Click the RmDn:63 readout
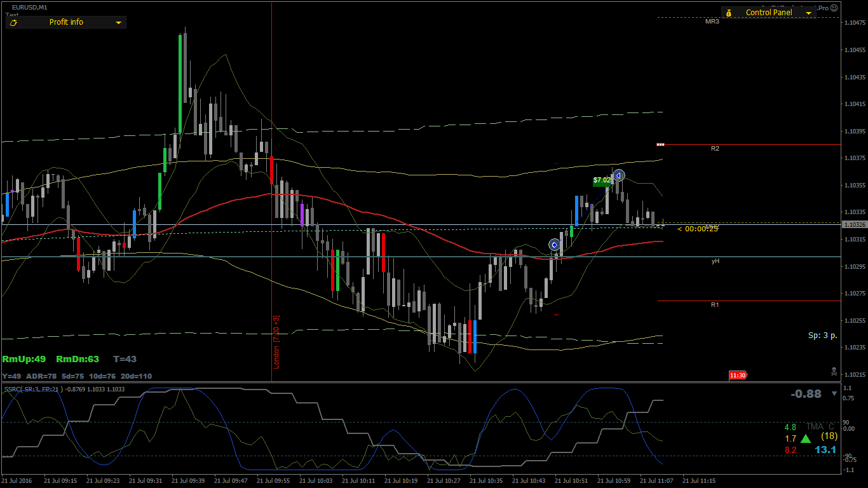Screen dimensions: 868x488 (x=78, y=360)
